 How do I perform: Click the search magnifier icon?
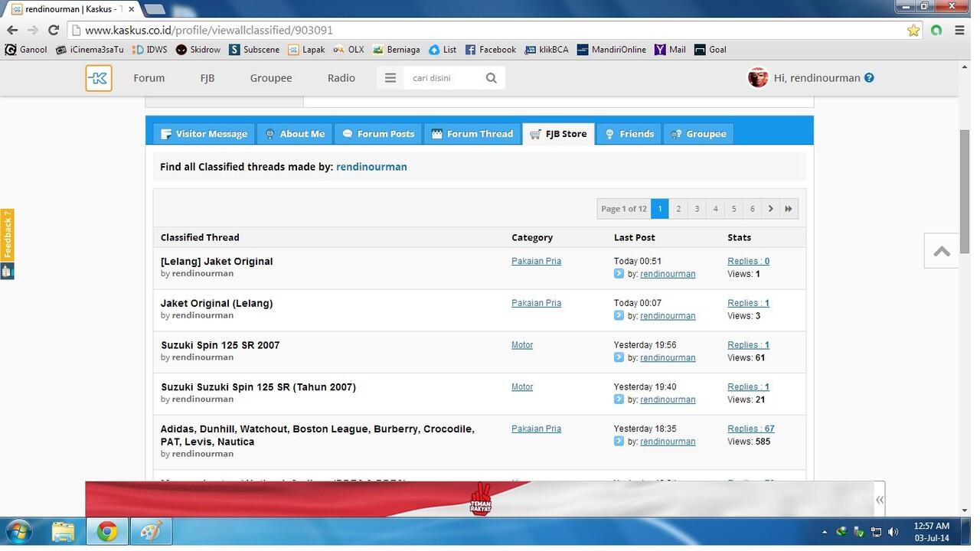(492, 78)
